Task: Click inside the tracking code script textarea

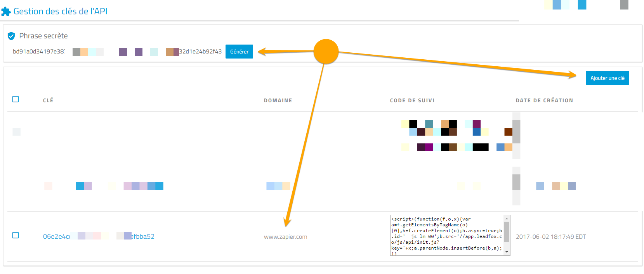Action: [446, 235]
